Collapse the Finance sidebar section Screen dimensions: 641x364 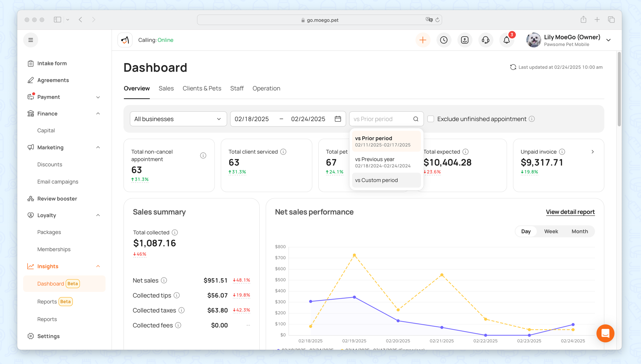[x=98, y=114]
